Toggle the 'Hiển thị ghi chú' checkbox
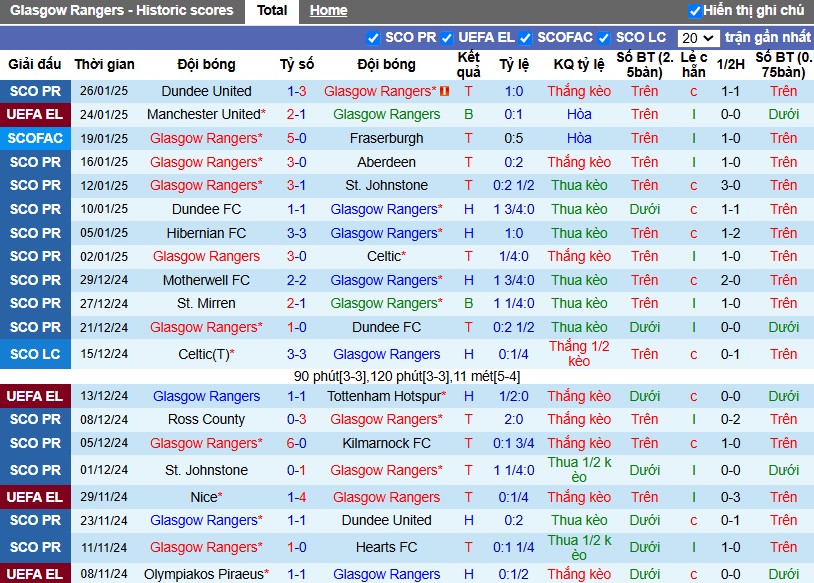Viewport: 814px width, 583px height. (694, 11)
